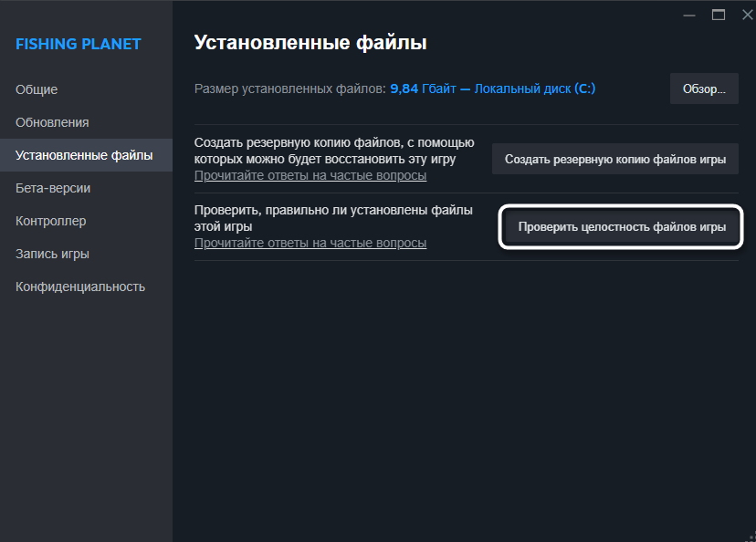Click the FISHING PLANET game title

(78, 43)
